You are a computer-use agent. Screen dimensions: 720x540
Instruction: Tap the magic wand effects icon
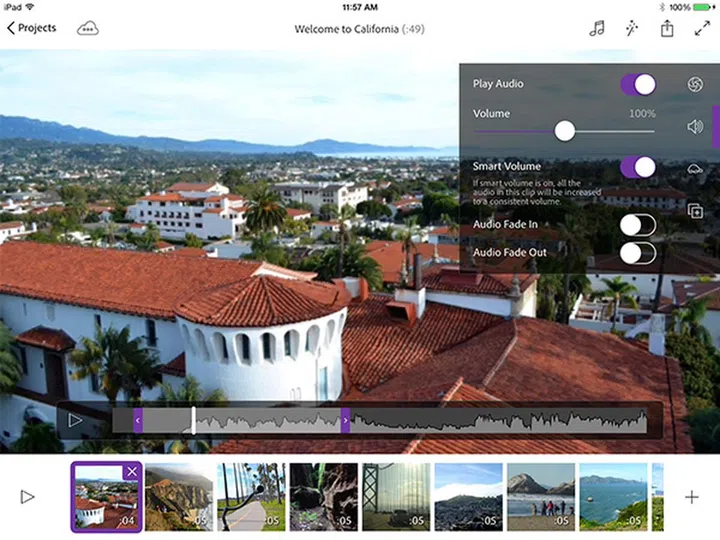632,29
